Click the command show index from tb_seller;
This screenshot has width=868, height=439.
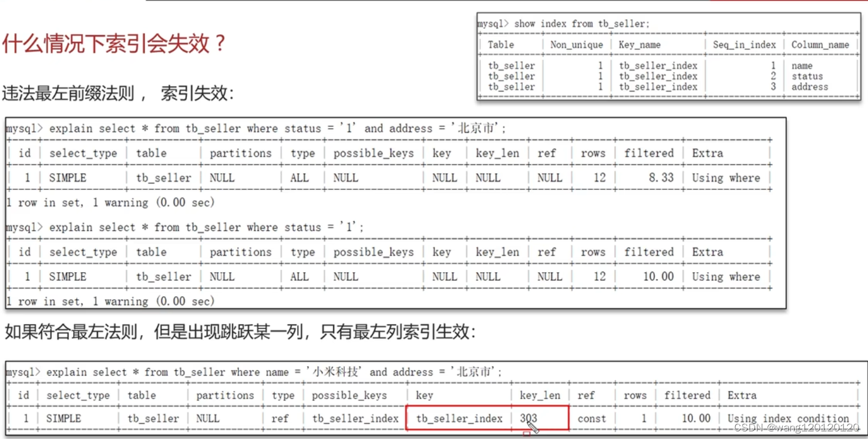[x=582, y=24]
